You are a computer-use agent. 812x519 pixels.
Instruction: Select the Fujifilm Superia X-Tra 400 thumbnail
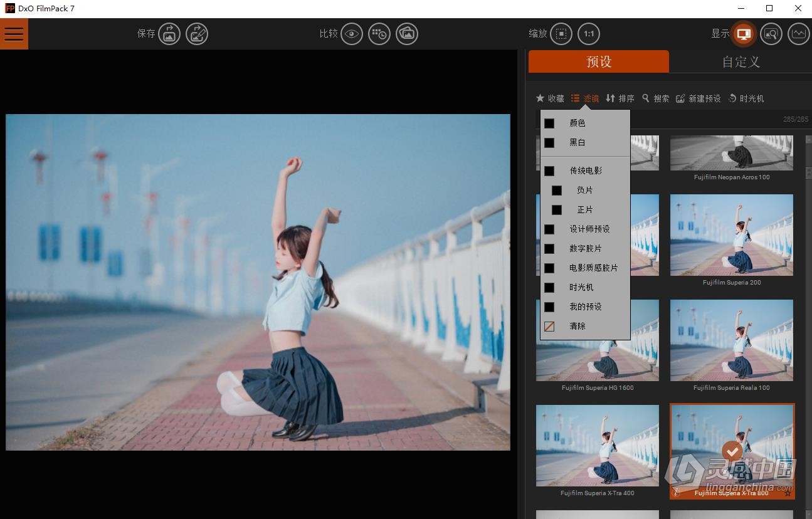tap(598, 446)
